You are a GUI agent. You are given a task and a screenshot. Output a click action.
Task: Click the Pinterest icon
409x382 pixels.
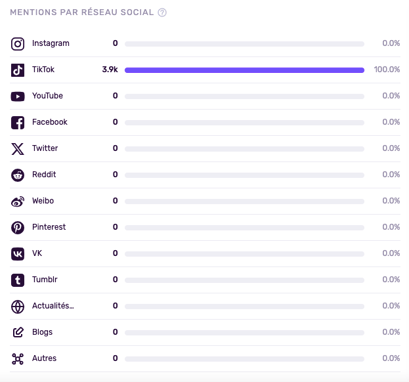[18, 228]
